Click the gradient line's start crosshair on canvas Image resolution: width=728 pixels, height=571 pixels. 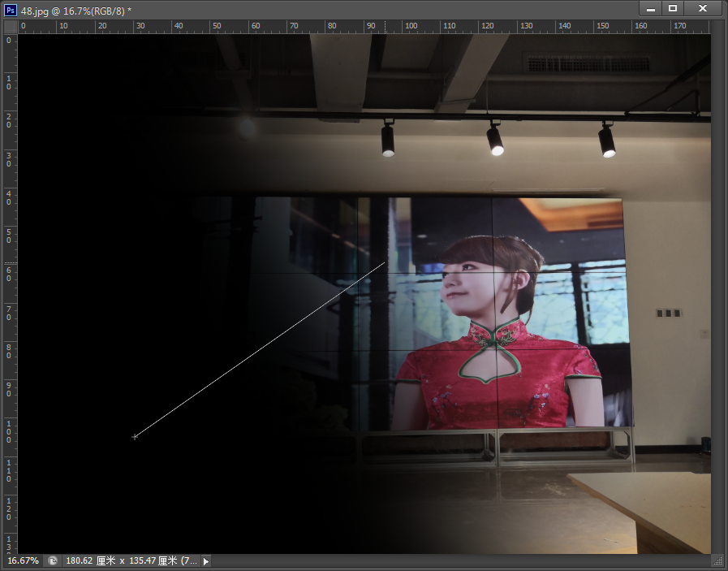[x=135, y=437]
